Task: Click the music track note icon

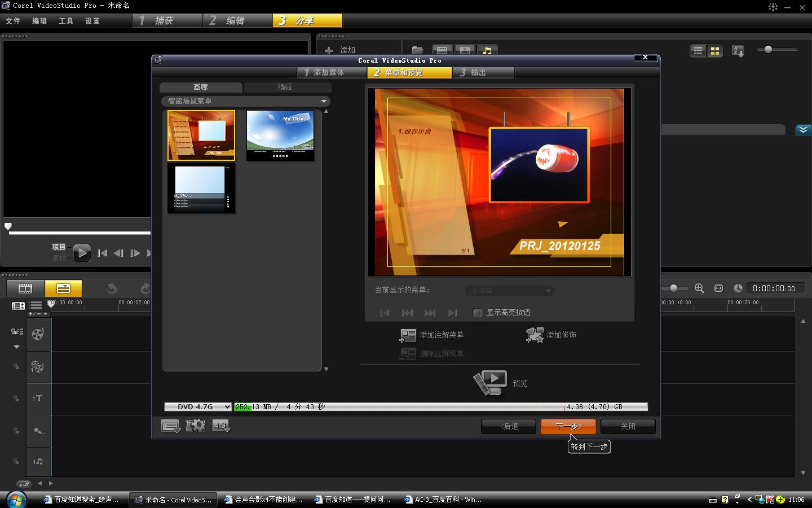Action: [37, 462]
